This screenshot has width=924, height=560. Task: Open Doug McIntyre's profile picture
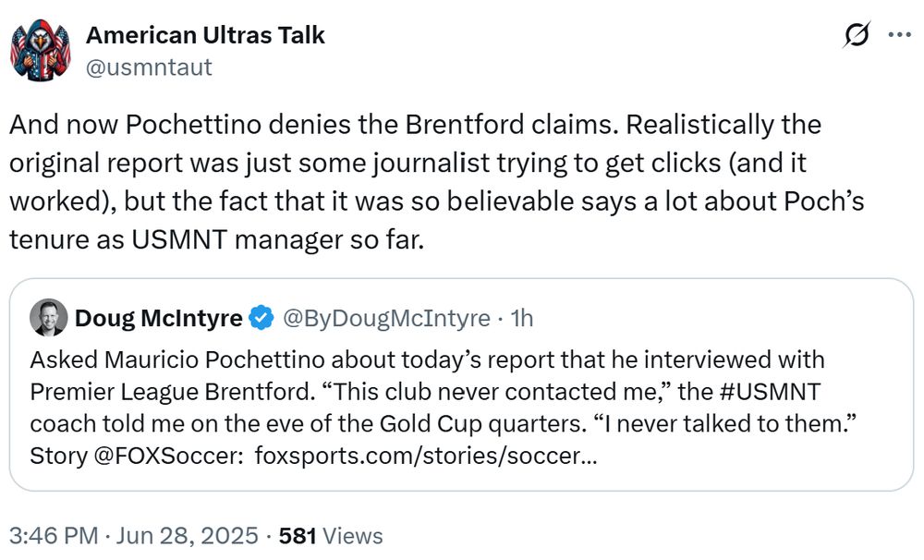pyautogui.click(x=48, y=318)
